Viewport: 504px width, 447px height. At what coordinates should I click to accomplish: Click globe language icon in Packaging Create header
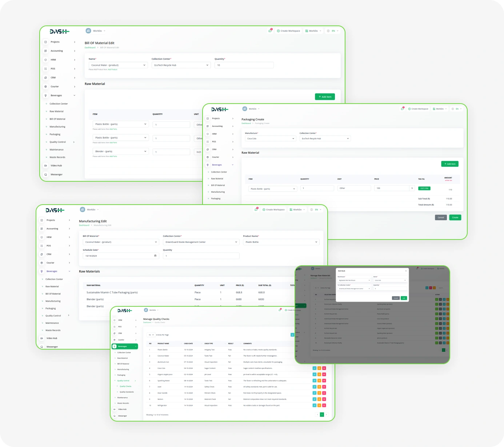click(x=453, y=109)
